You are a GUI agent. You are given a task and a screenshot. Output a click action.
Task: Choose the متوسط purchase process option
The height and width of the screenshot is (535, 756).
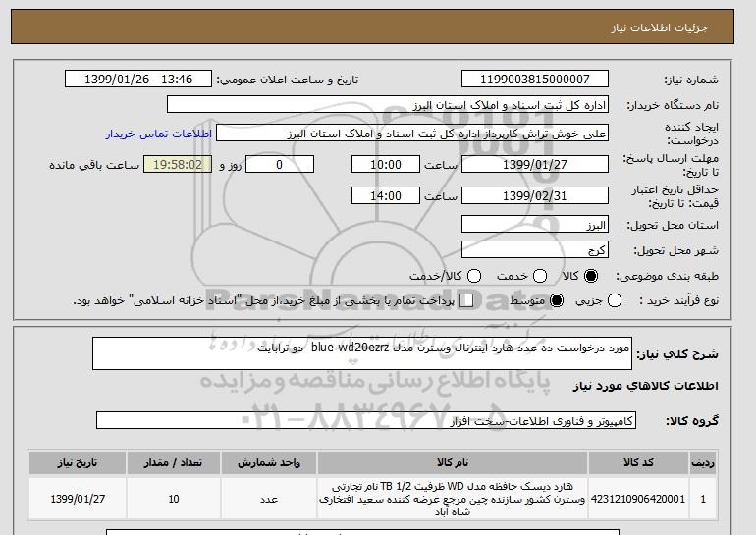point(557,300)
